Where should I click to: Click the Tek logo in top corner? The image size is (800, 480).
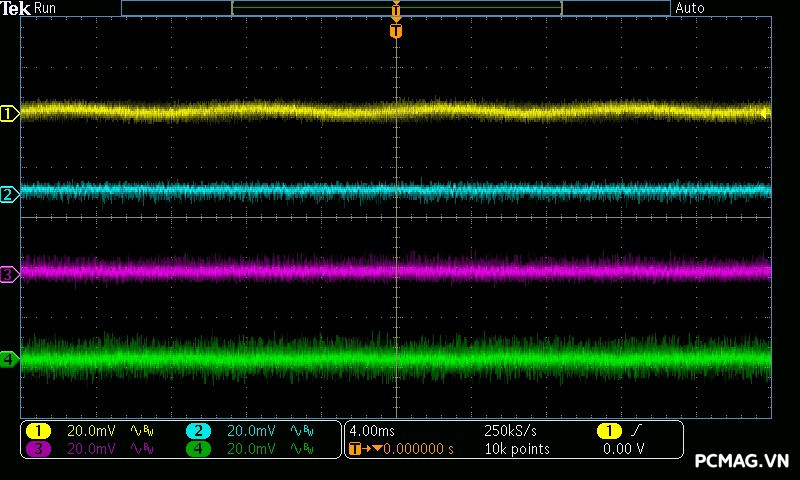[x=15, y=8]
